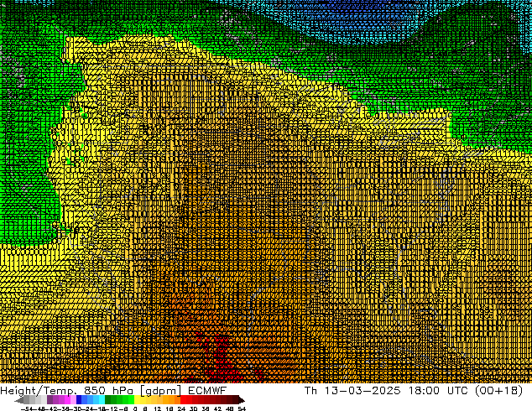Click the dark blue legend swatch right of -30

click(79, 400)
